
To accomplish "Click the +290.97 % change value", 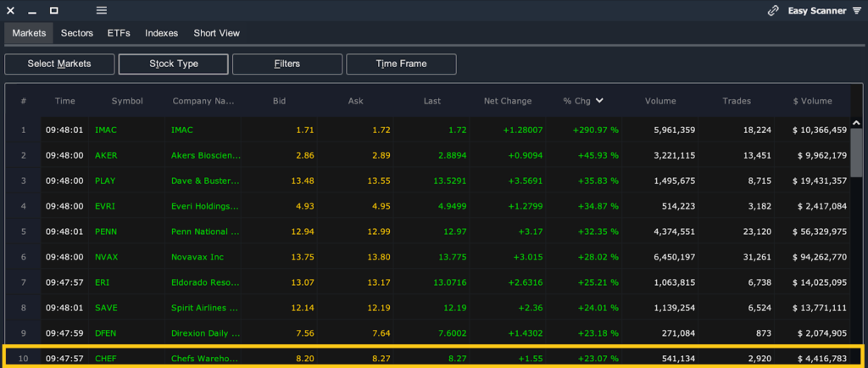I will click(595, 130).
